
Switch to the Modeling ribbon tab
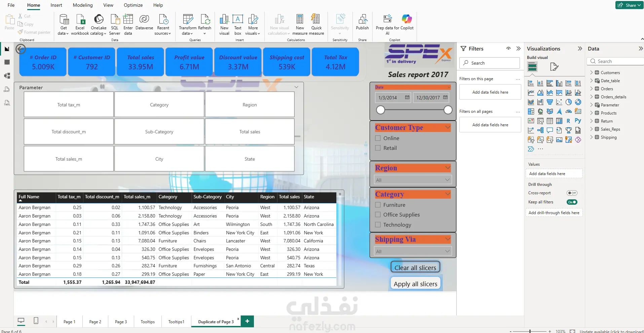[83, 5]
